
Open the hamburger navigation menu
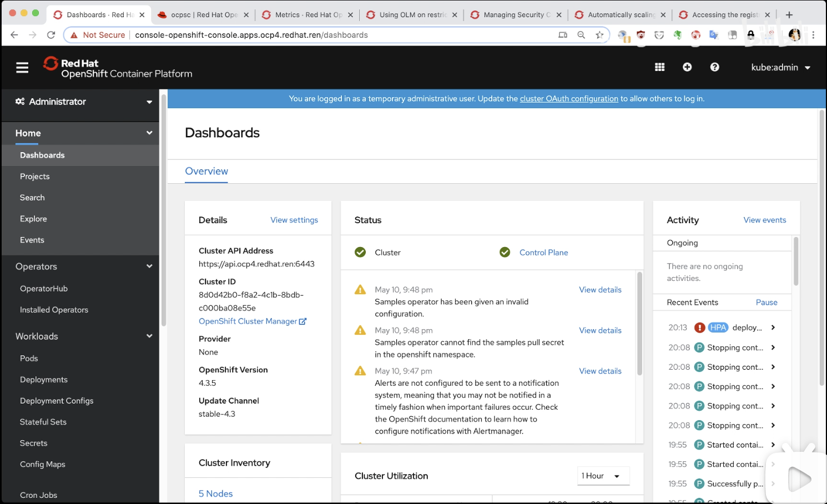click(22, 68)
